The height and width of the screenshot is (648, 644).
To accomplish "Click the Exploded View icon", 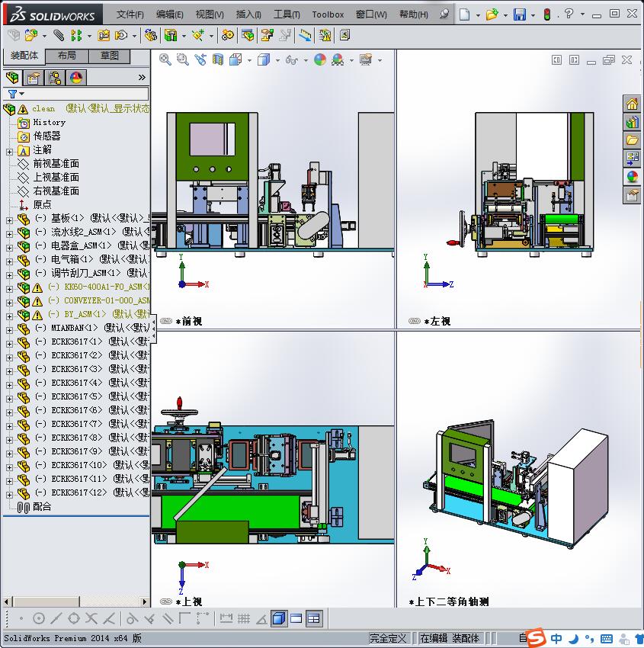I will click(x=267, y=36).
